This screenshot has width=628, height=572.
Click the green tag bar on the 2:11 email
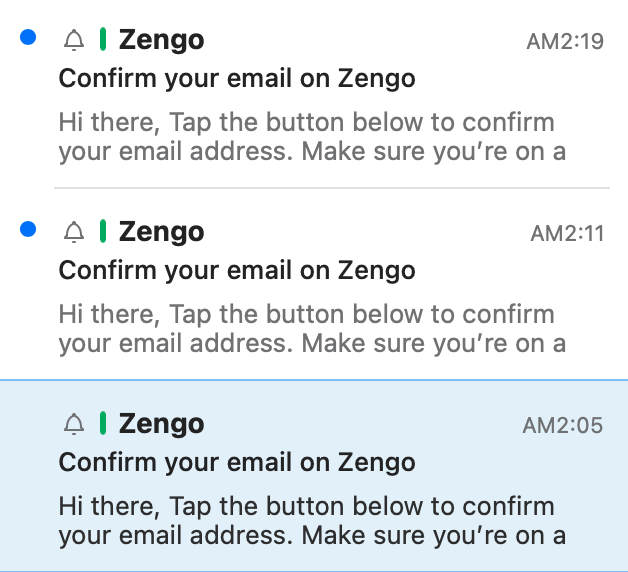(102, 232)
